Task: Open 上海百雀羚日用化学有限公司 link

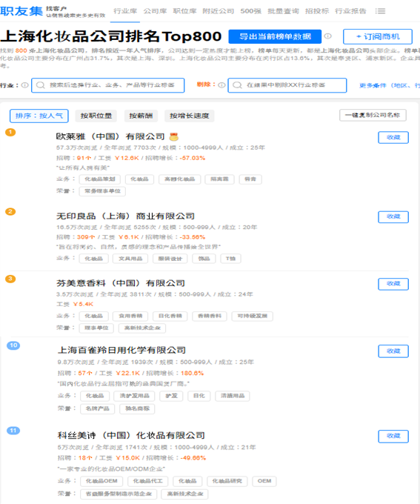Action: pos(121,350)
